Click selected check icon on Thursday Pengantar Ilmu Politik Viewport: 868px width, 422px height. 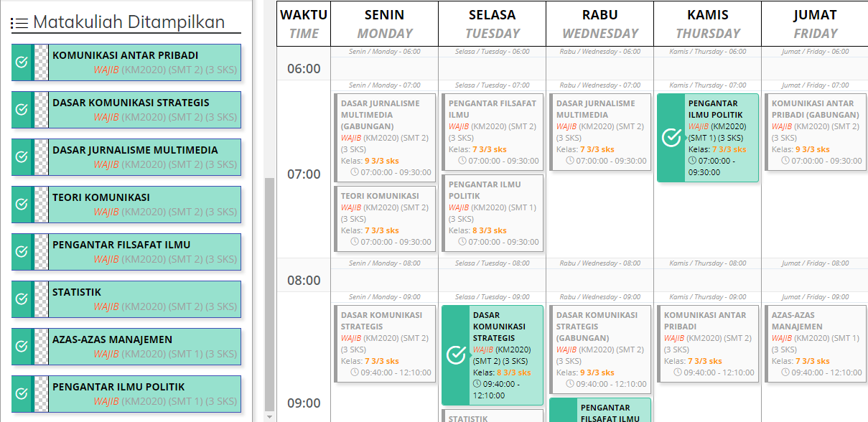[671, 138]
